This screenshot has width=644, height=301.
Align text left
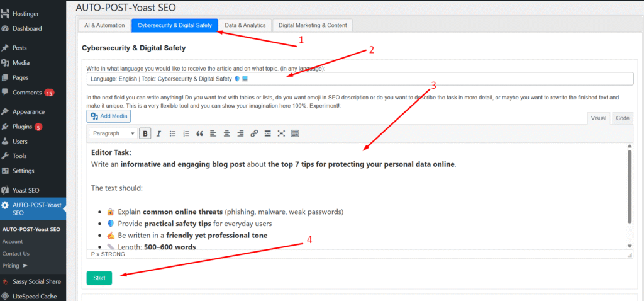tap(213, 133)
